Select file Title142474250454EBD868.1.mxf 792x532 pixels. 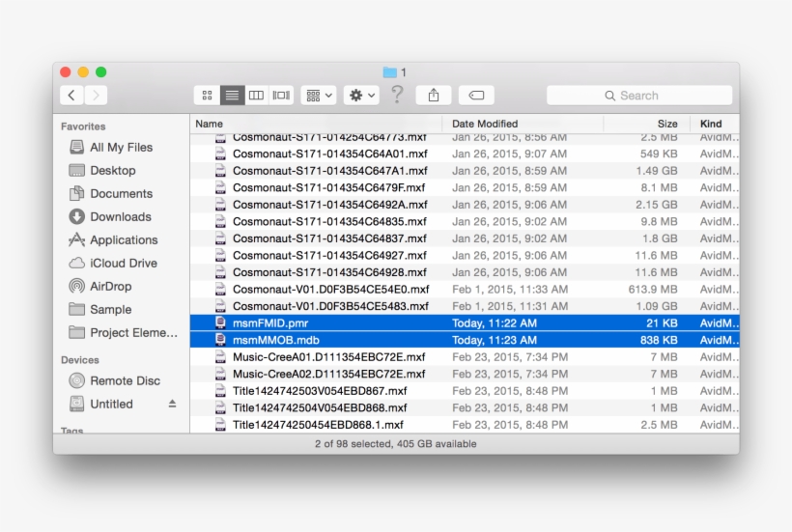coord(465,425)
